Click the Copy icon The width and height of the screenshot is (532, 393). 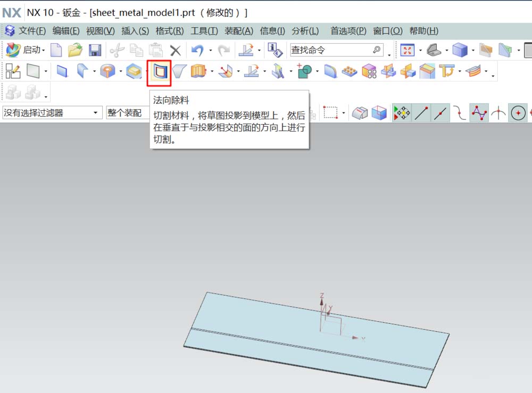point(136,50)
